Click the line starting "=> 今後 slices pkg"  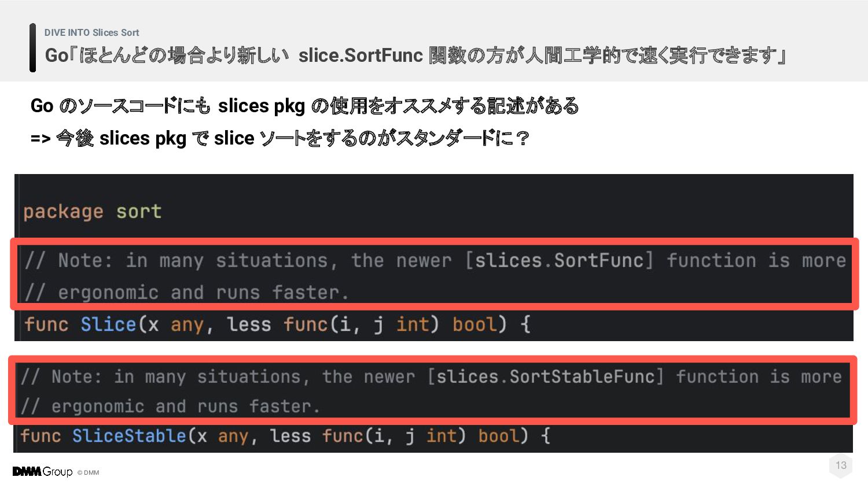(x=279, y=138)
